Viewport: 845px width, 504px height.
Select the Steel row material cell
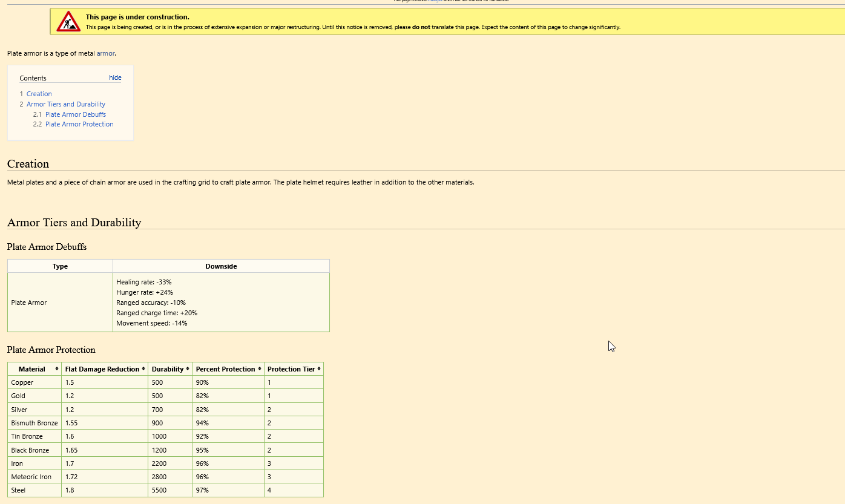19,490
